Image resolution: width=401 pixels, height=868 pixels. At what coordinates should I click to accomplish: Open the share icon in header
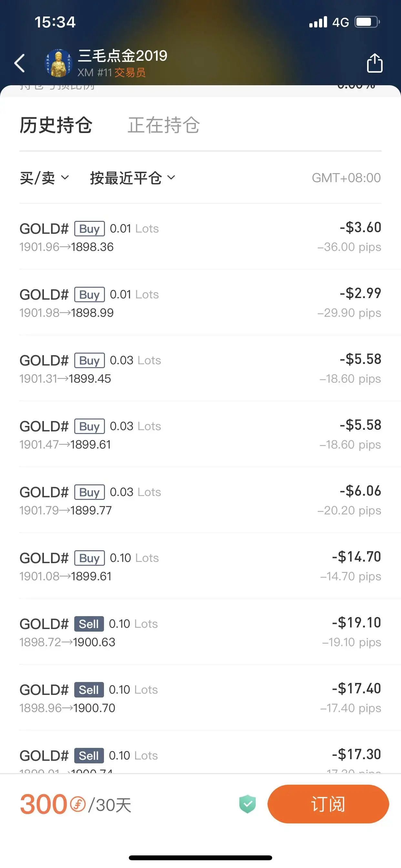tap(375, 63)
